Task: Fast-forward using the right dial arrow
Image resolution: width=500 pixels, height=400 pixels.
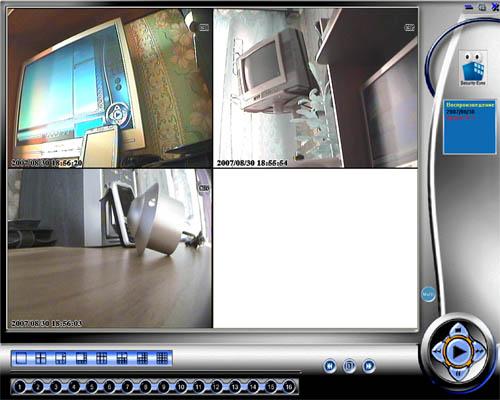Action: (479, 351)
